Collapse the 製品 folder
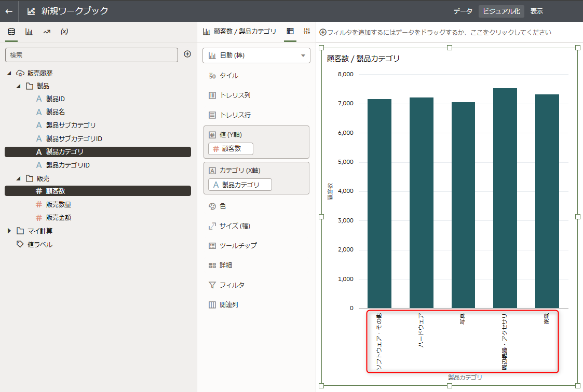The image size is (583, 392). (x=18, y=86)
